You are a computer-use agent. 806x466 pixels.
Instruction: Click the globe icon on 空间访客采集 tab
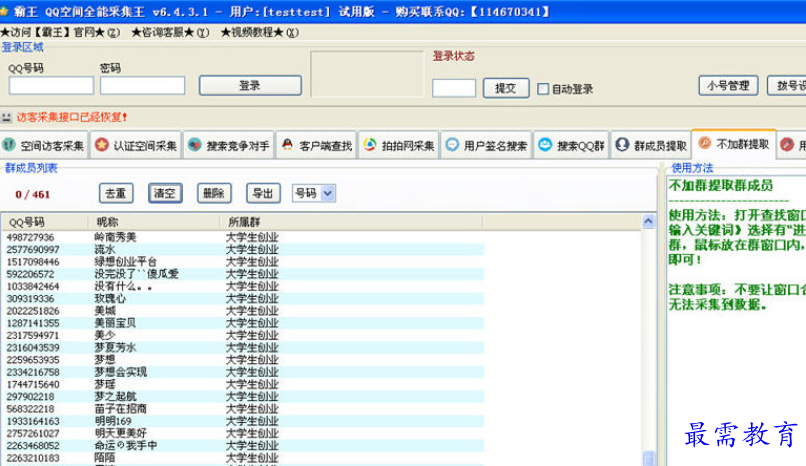click(x=9, y=145)
